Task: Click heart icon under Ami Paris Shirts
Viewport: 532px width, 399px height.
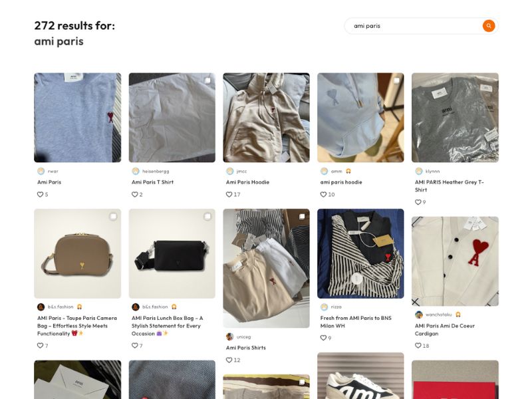Action: pos(229,360)
